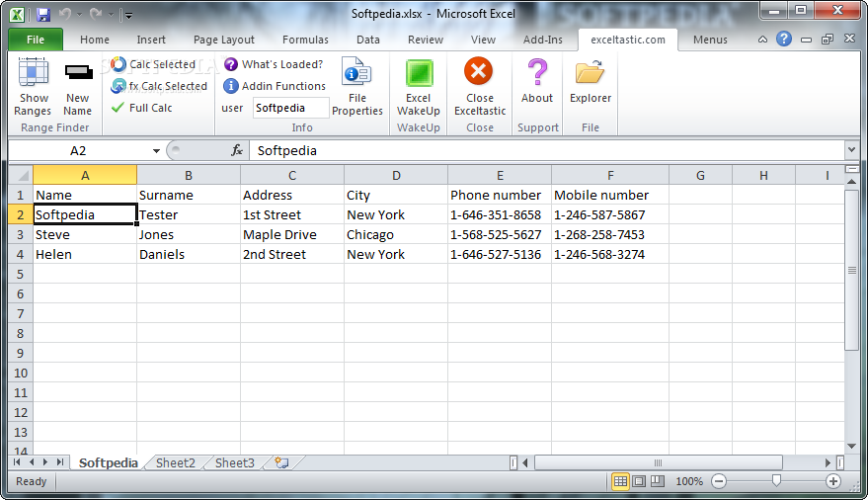Select cell with 1-268-258-7453
This screenshot has height=500, width=868.
pos(610,234)
